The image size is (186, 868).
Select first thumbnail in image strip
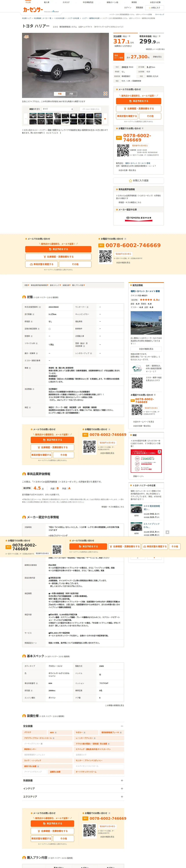[x=33, y=116]
